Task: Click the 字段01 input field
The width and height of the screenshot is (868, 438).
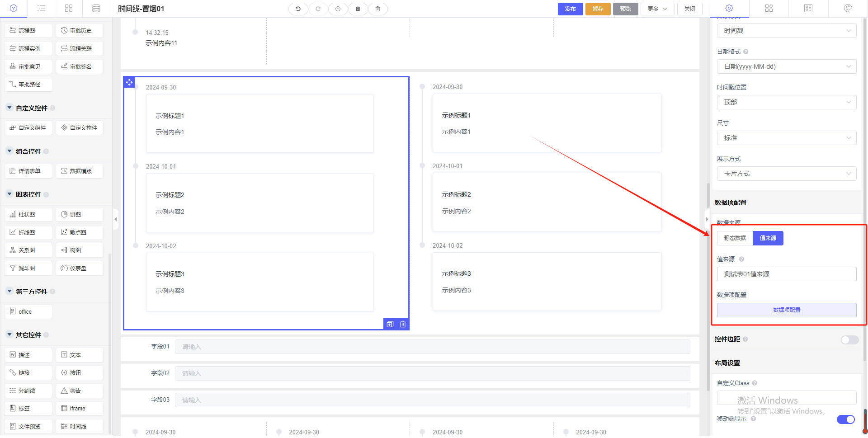Action: click(x=432, y=347)
